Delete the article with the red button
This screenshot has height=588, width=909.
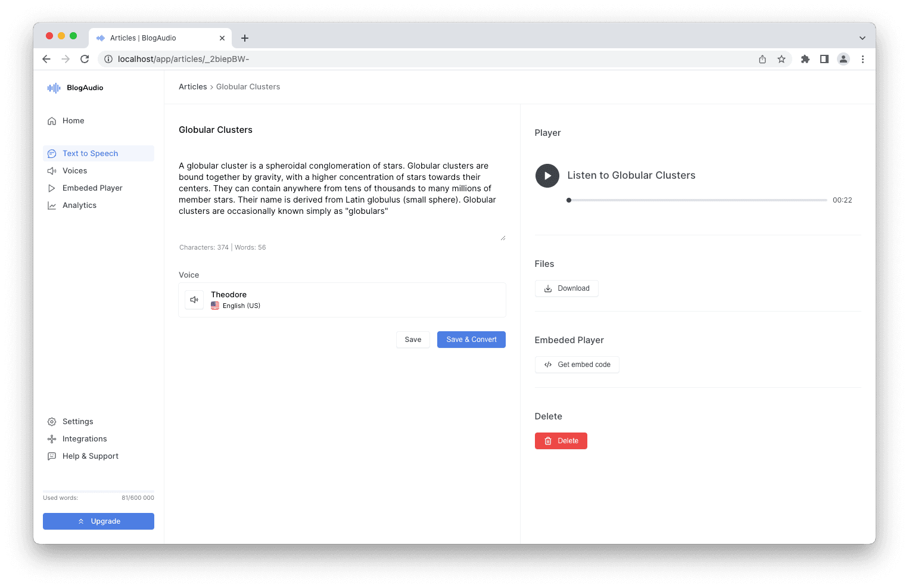(x=561, y=441)
